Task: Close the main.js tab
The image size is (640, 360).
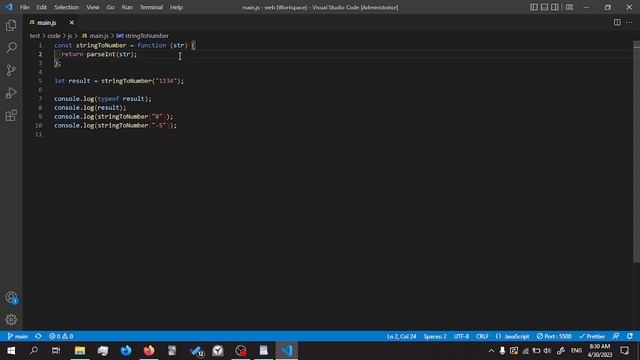Action: tap(71, 22)
